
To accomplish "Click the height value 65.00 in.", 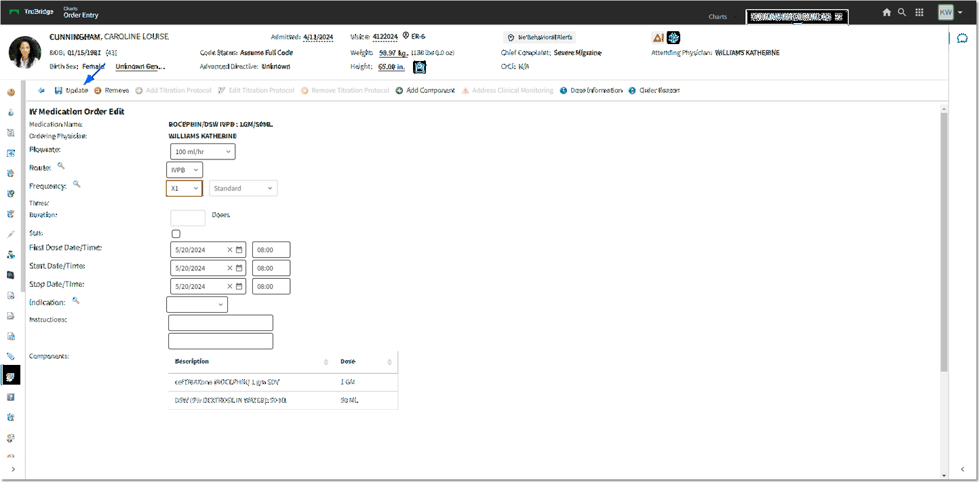I will click(391, 66).
